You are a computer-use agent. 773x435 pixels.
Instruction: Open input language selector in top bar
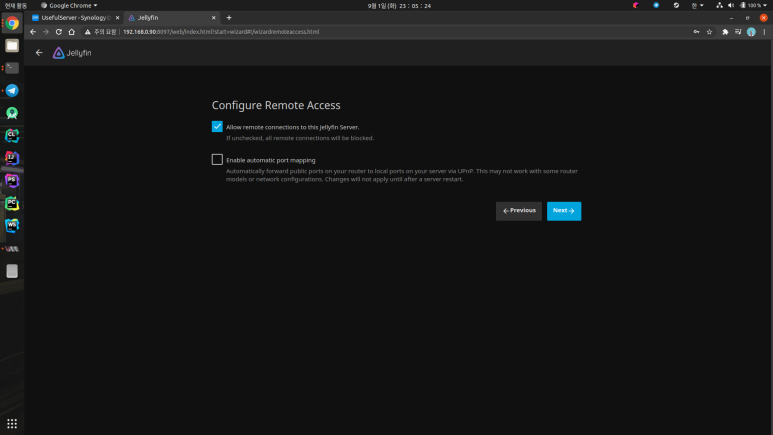697,5
